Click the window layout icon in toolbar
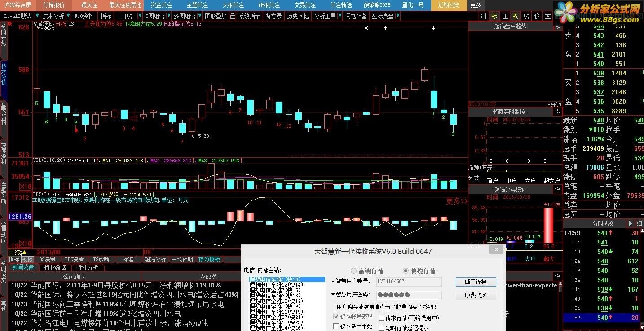644x331 pixels. 547,16
